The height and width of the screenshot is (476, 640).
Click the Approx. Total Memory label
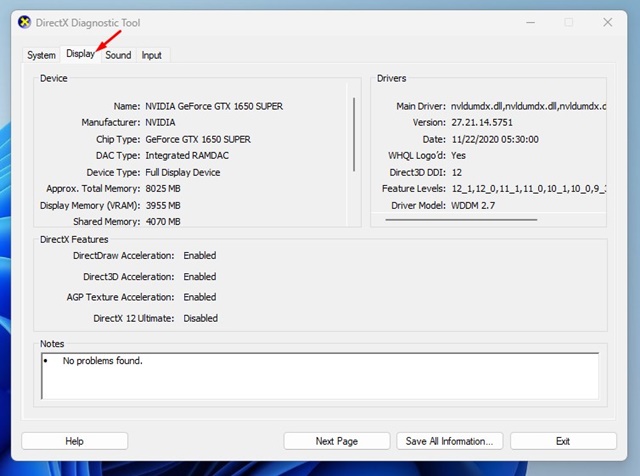(x=93, y=189)
